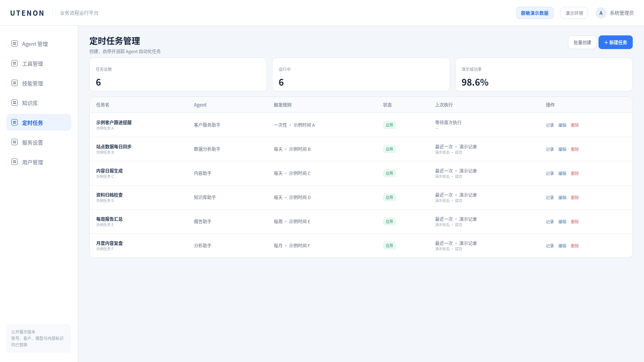This screenshot has height=362, width=644.
Task: Click the 服务设置 sidebar icon
Action: point(14,142)
